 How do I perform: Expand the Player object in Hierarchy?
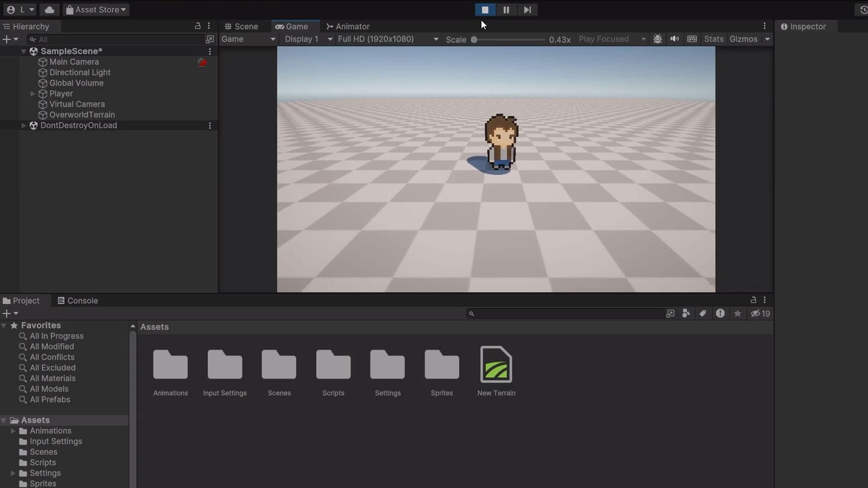coord(33,94)
